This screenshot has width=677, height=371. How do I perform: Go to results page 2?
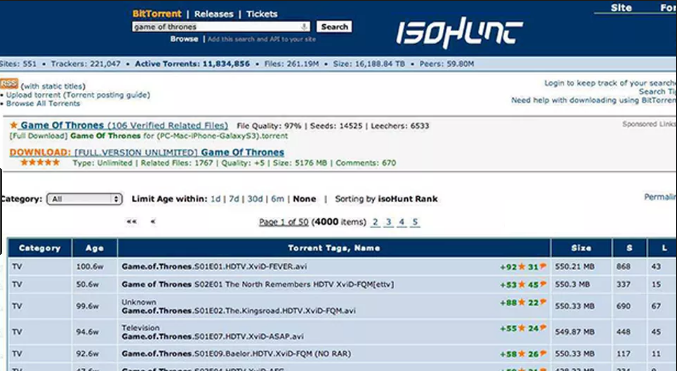pyautogui.click(x=375, y=222)
